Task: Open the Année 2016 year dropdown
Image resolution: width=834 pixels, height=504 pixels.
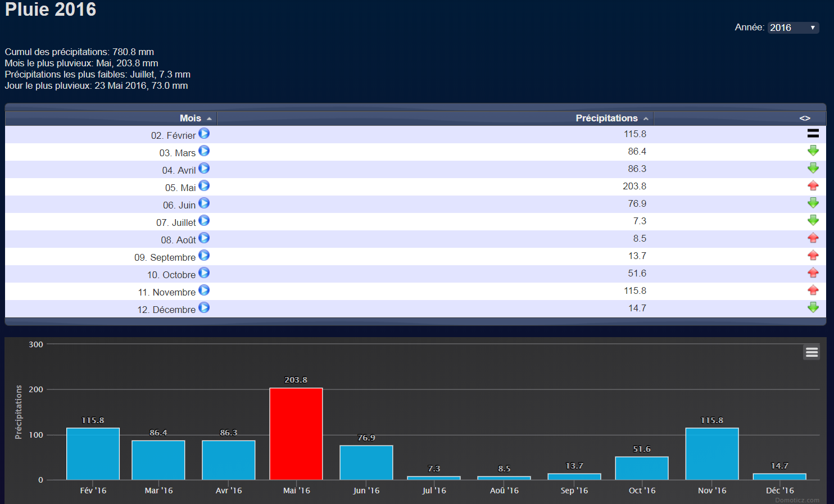Action: tap(793, 28)
